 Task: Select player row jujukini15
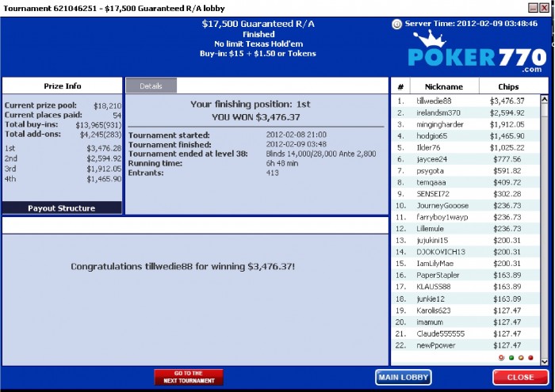[x=465, y=241]
